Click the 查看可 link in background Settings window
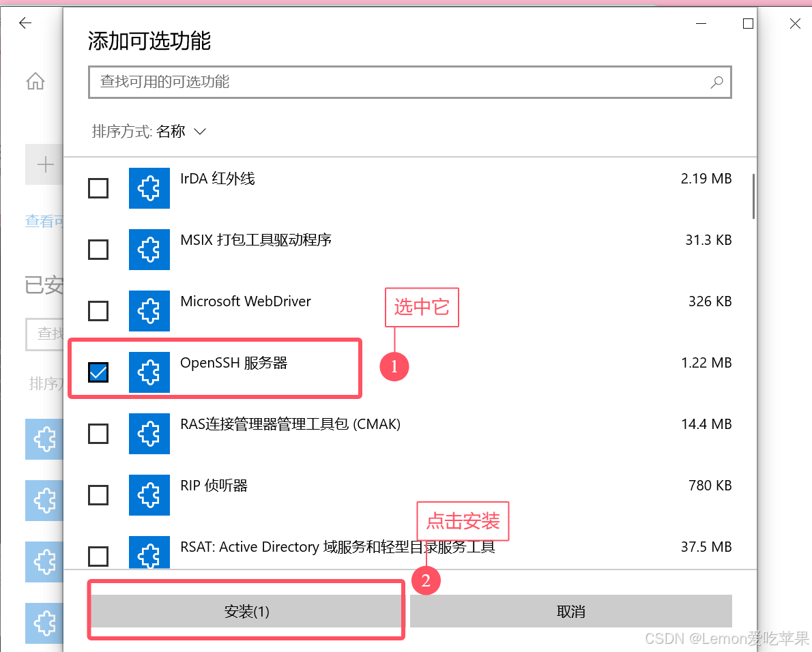The image size is (812, 652). pyautogui.click(x=44, y=221)
